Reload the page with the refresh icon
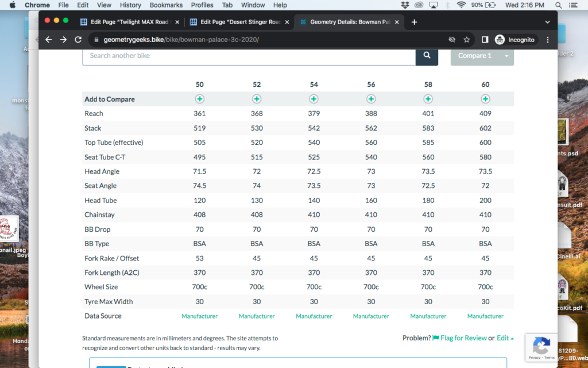This screenshot has width=588, height=368. tap(78, 40)
